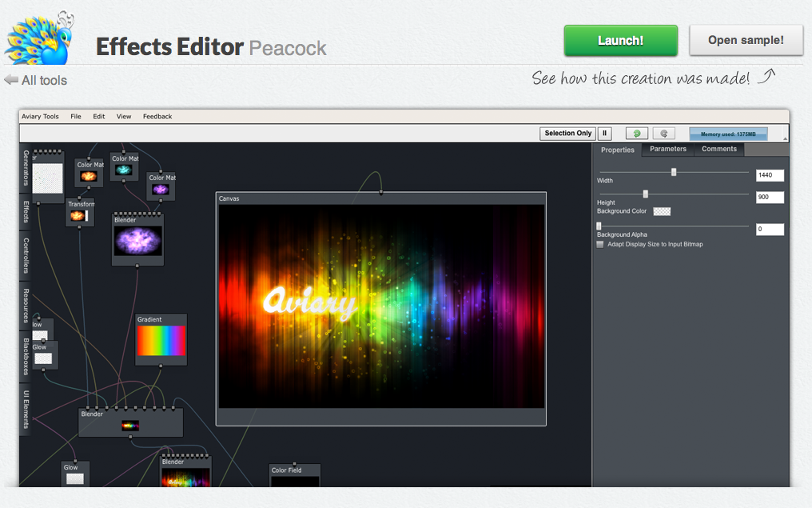Screen dimensions: 812x508
Task: Open the Background Color swatch
Action: pyautogui.click(x=662, y=211)
